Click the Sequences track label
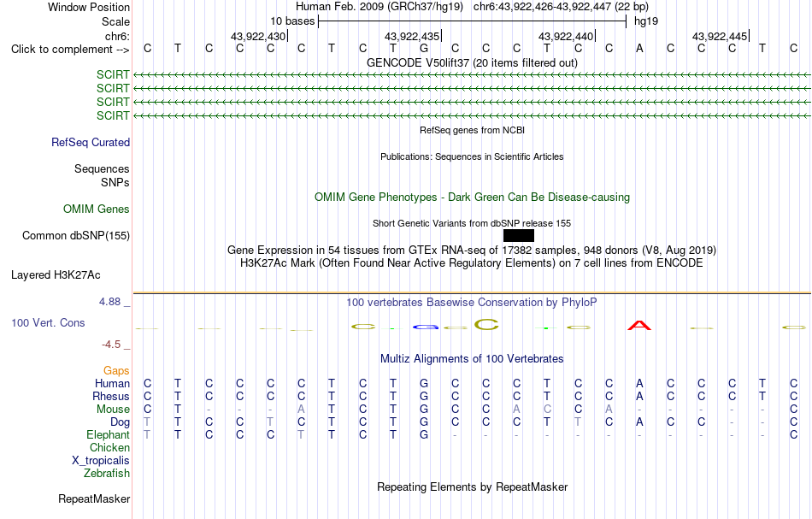The height and width of the screenshot is (519, 812). 102,168
